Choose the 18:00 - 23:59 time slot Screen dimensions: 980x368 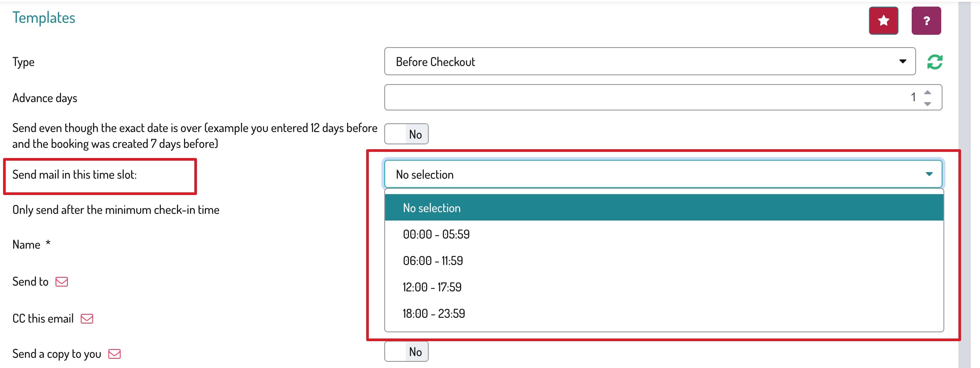coord(434,313)
